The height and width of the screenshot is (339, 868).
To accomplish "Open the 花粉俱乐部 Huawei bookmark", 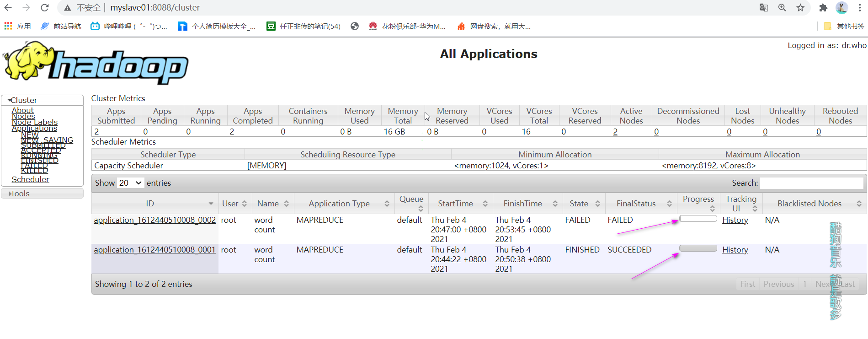I will pos(407,27).
